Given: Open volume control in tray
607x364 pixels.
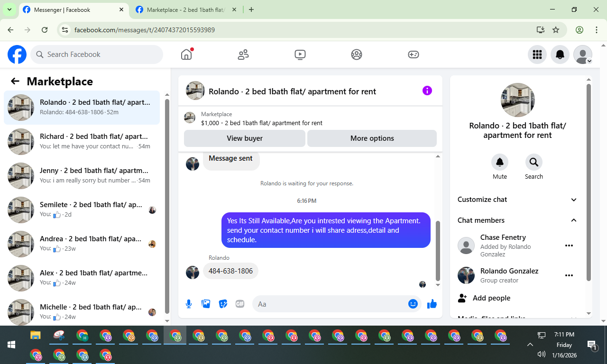Looking at the screenshot, I should click(x=542, y=354).
